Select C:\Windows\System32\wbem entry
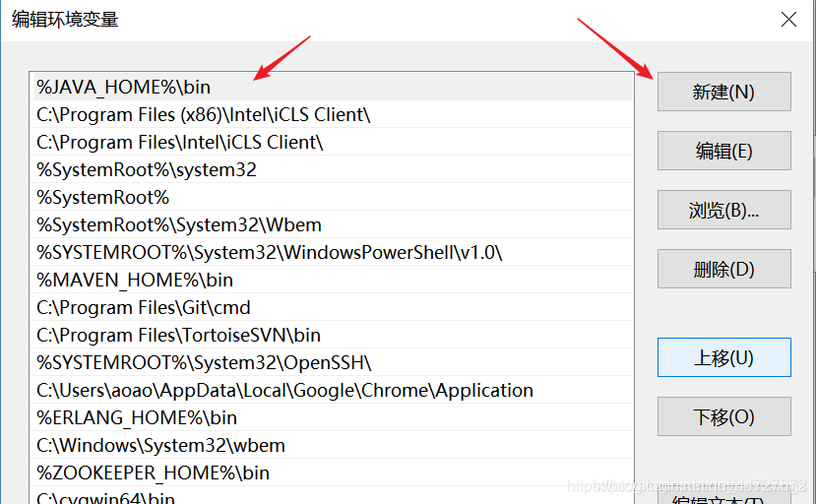Viewport: 816px width, 504px height. pyautogui.click(x=332, y=446)
